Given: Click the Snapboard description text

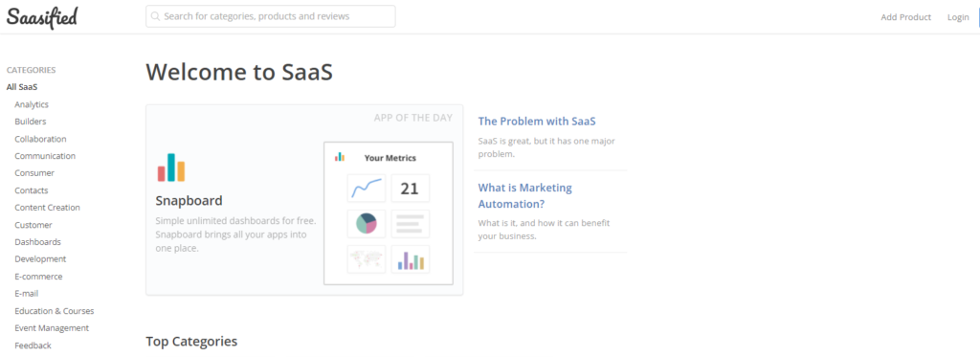Looking at the screenshot, I should pos(235,234).
